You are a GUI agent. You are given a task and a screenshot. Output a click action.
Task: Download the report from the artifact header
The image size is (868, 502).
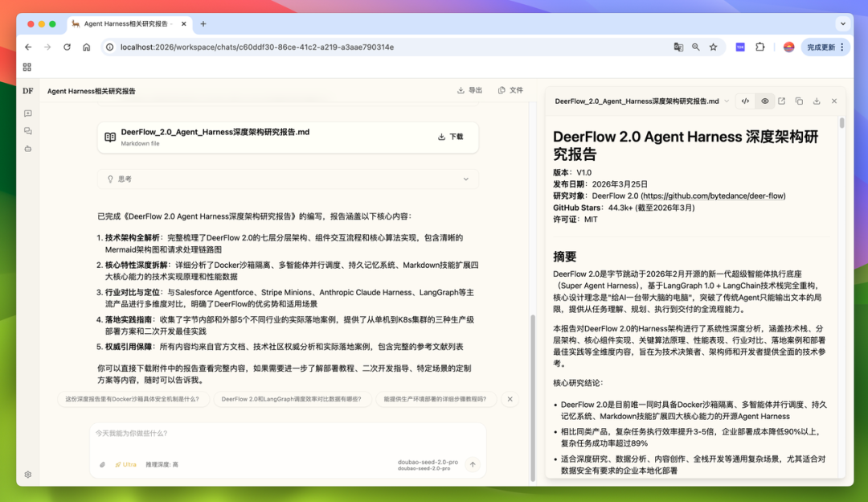(x=817, y=101)
